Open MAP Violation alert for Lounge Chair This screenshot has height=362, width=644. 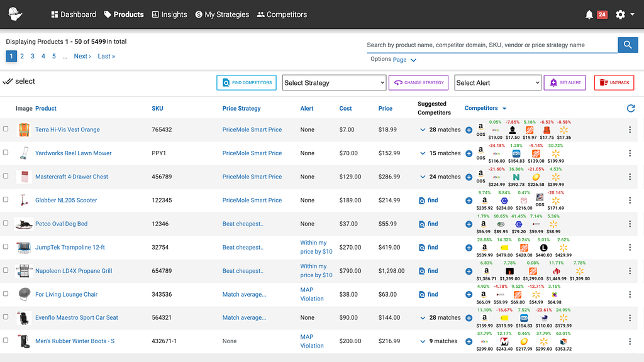pyautogui.click(x=312, y=294)
